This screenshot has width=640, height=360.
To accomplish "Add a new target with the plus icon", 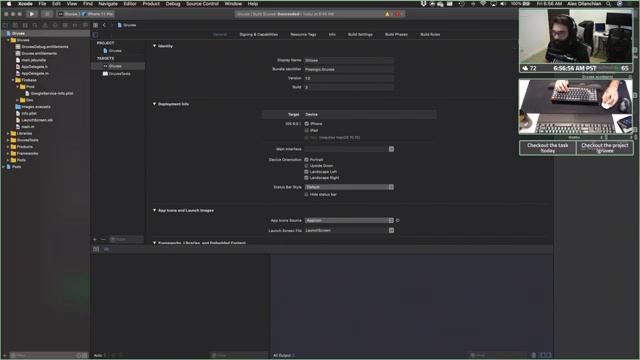I will tap(95, 240).
